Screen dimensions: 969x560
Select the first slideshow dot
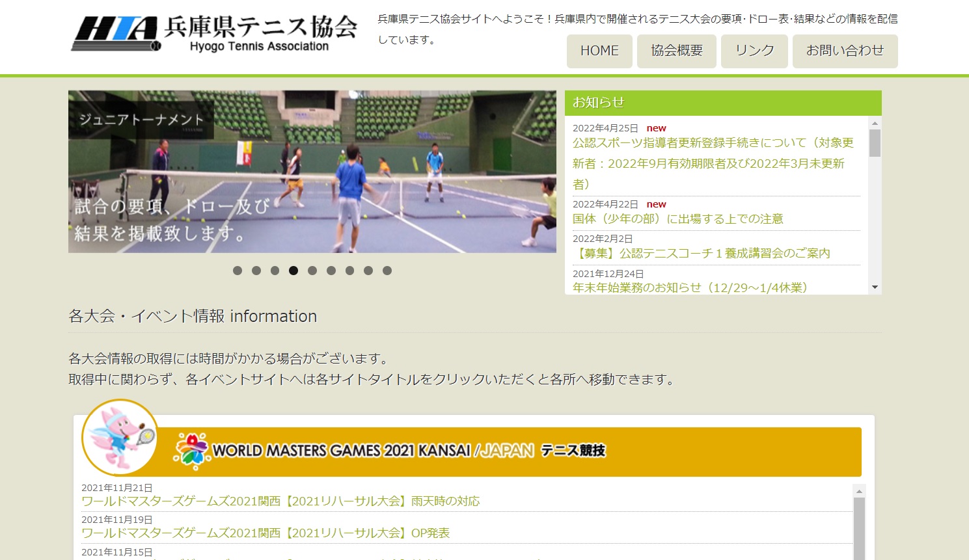point(238,271)
